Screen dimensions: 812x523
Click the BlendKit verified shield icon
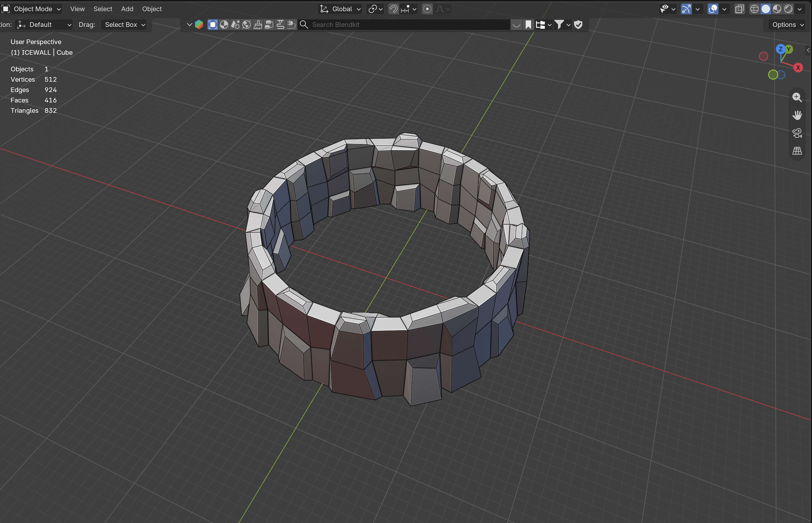pos(578,25)
